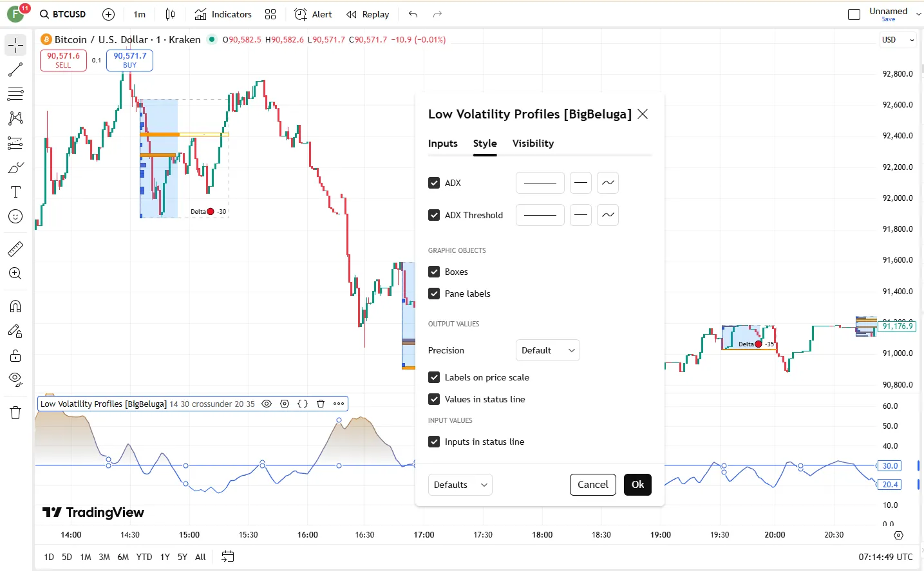Open the ADX line color swatch
This screenshot has width=924, height=571.
coord(540,183)
